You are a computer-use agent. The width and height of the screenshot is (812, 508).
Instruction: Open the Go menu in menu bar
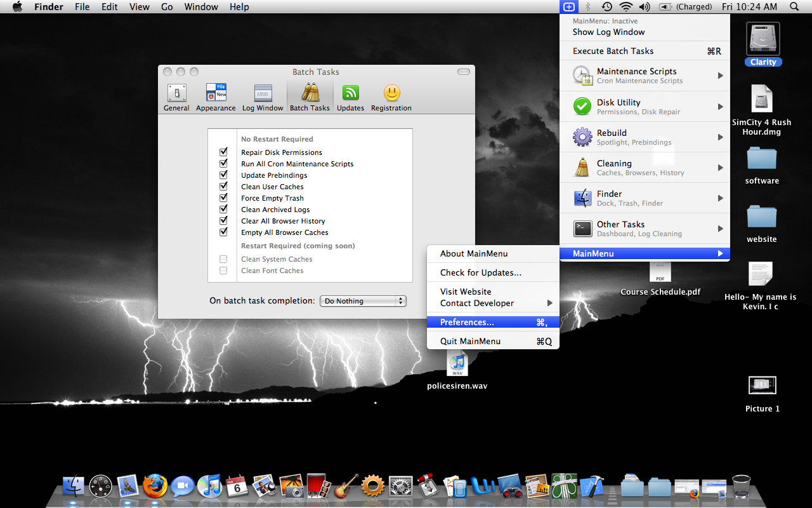pos(167,7)
